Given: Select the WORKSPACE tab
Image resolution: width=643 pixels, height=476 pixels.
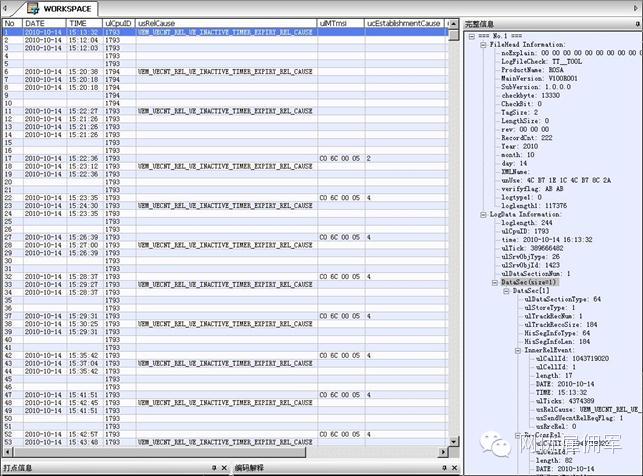Looking at the screenshot, I should coord(62,8).
